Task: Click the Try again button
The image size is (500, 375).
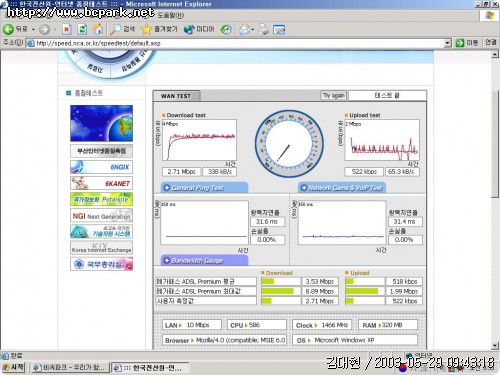Action: click(x=333, y=96)
